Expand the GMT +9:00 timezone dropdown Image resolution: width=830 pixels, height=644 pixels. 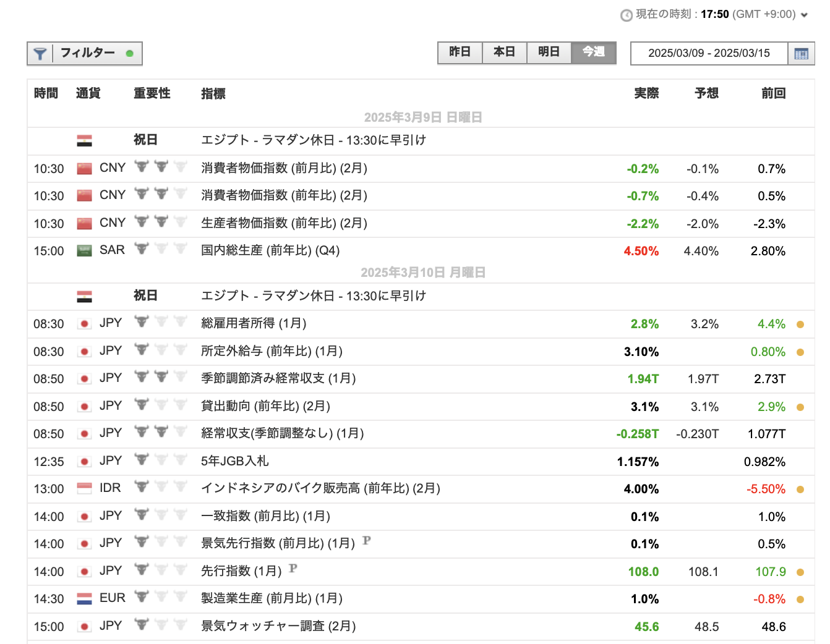pos(804,15)
